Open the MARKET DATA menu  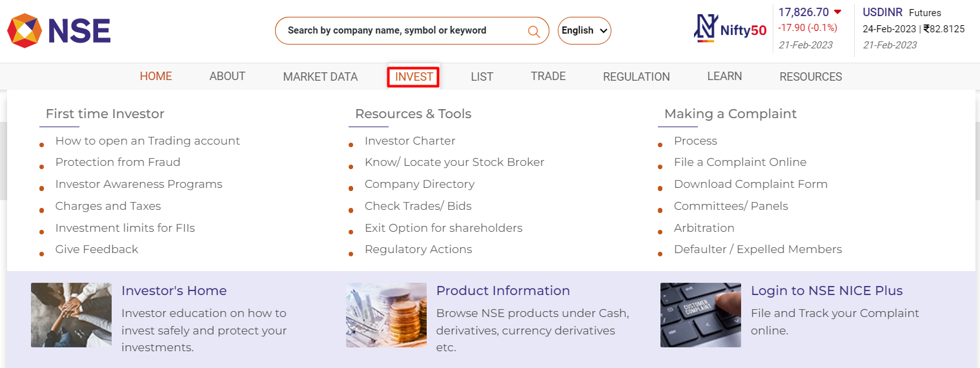point(320,77)
